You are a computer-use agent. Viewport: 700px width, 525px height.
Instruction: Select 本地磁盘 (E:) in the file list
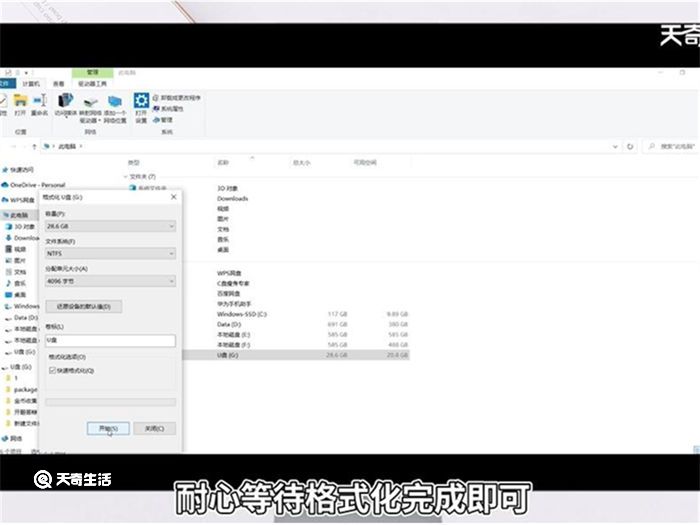(233, 335)
